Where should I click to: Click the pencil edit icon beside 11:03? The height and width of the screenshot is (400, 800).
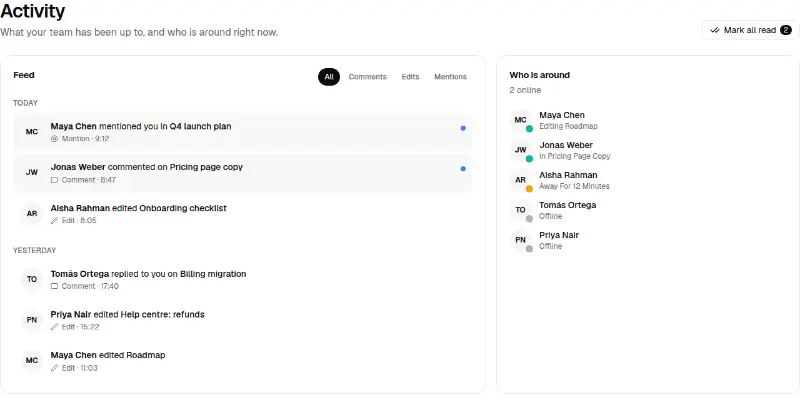55,368
